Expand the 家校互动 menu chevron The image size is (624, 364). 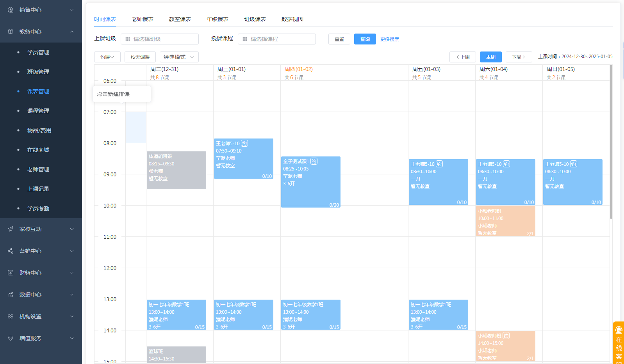pos(72,229)
